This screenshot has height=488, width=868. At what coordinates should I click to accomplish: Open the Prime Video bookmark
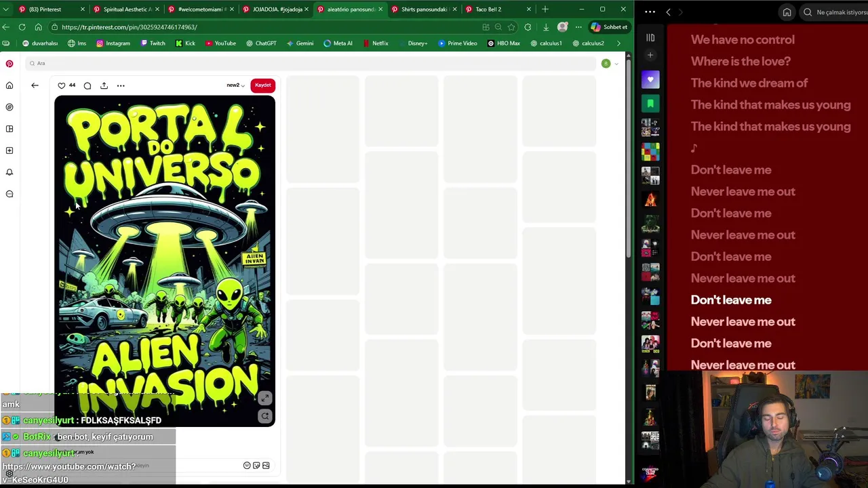458,43
